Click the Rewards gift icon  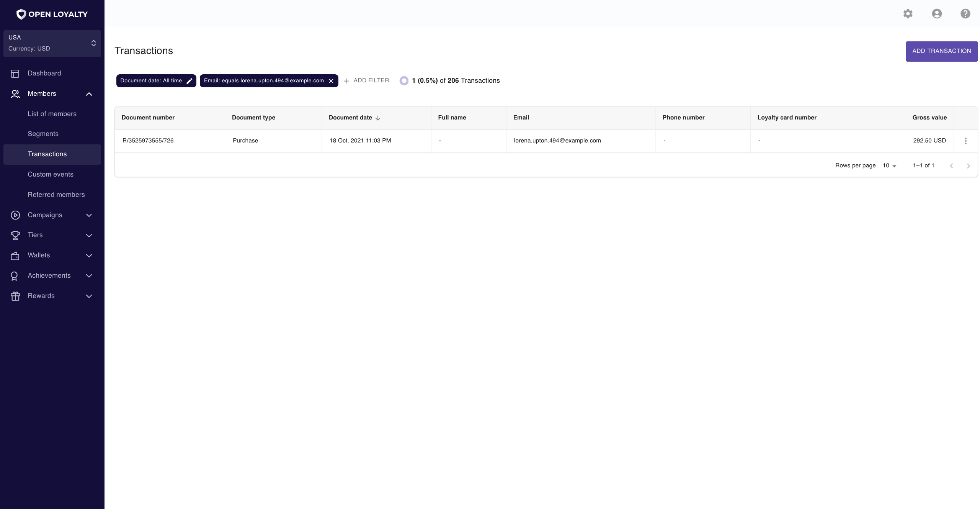pos(15,296)
